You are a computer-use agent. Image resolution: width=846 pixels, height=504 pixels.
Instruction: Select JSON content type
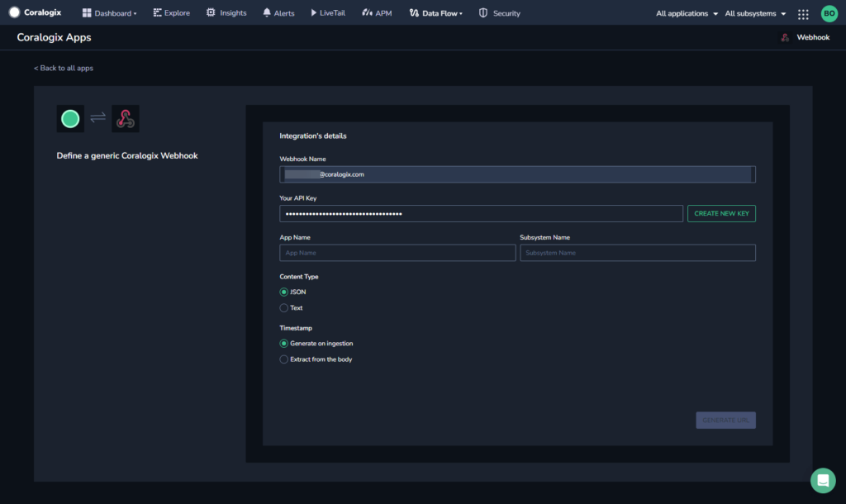284,292
